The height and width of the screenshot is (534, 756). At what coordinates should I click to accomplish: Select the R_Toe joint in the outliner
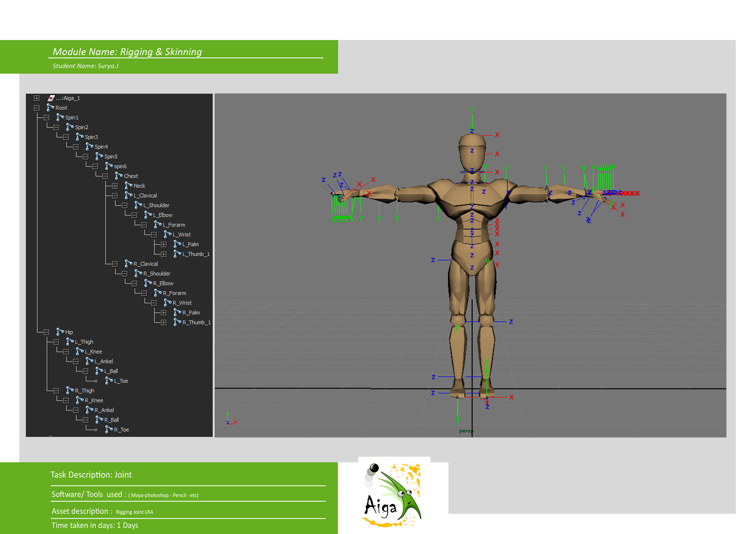120,429
